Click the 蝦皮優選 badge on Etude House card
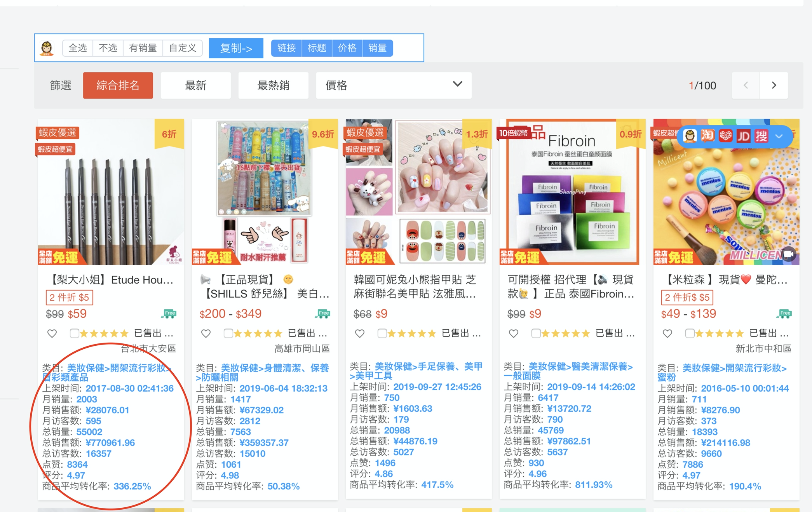This screenshot has height=512, width=812. click(58, 132)
